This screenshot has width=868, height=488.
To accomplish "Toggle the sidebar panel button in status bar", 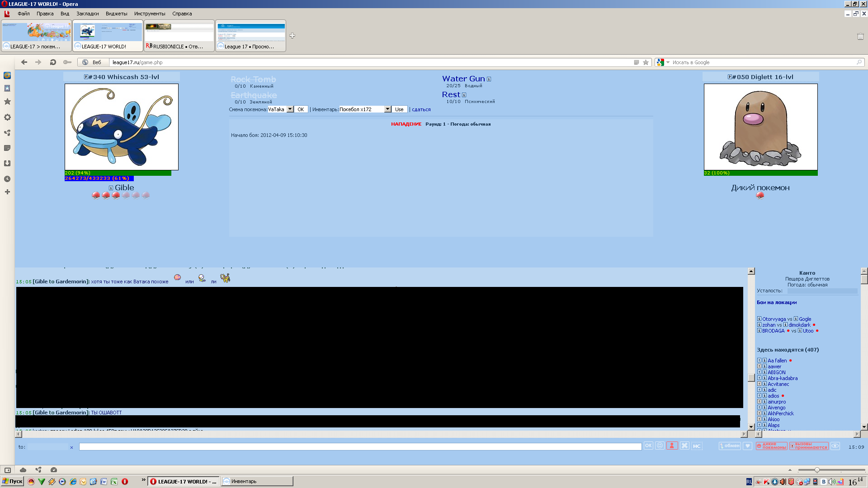I will pos(8,470).
